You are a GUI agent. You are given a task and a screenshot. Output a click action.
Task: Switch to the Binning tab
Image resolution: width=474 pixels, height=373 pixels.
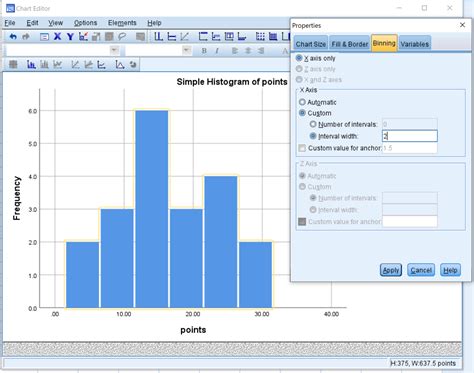[x=384, y=43]
